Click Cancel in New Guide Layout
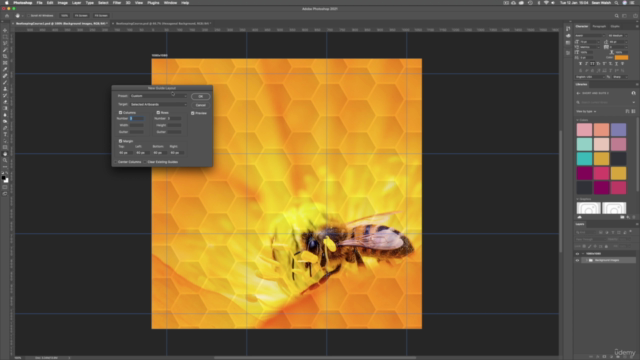Image resolution: width=640 pixels, height=360 pixels. 200,105
